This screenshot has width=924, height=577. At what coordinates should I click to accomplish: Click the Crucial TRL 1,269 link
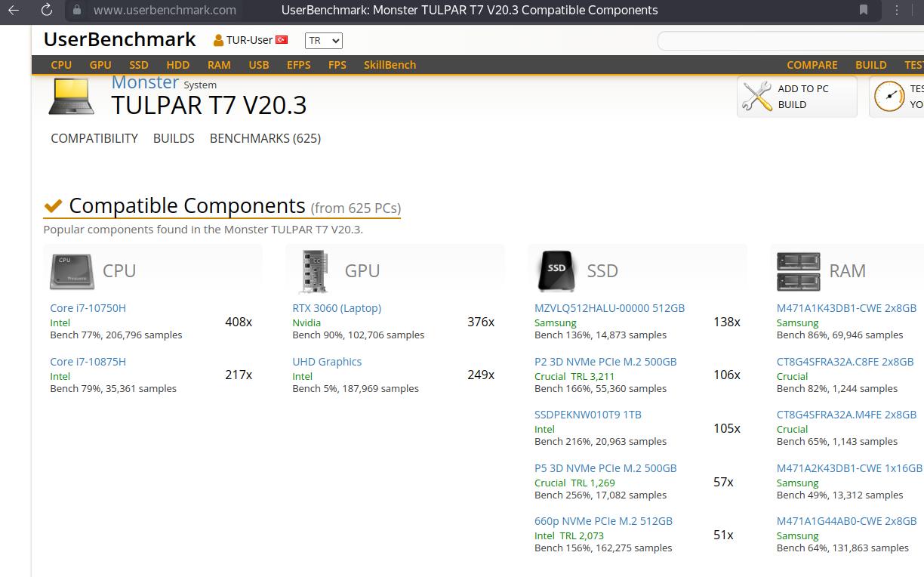point(574,483)
